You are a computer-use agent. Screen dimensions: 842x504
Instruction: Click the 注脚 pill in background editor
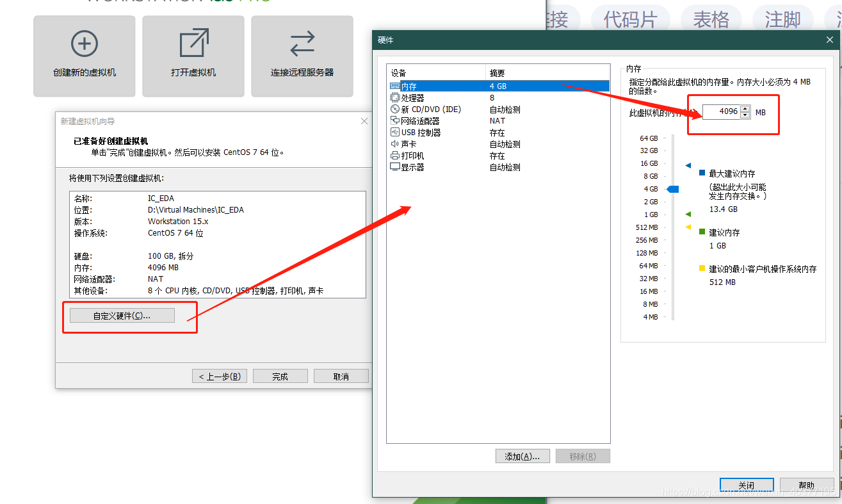(x=782, y=19)
